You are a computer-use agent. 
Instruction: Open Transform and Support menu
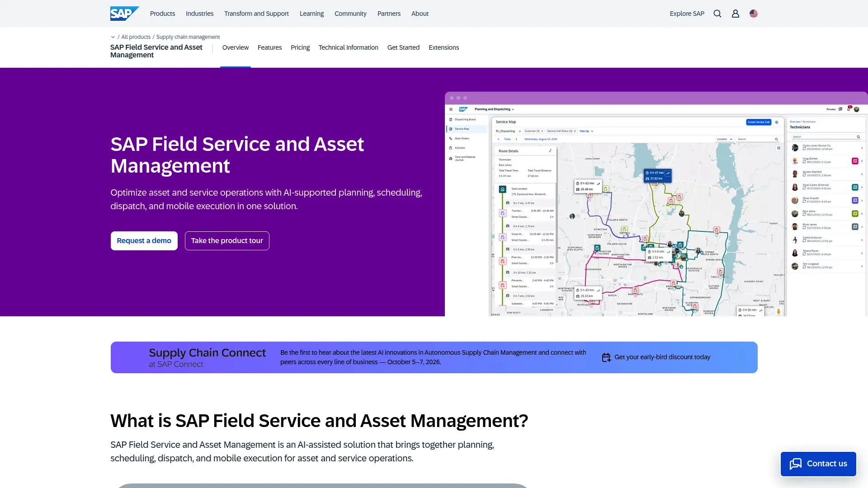(x=256, y=14)
